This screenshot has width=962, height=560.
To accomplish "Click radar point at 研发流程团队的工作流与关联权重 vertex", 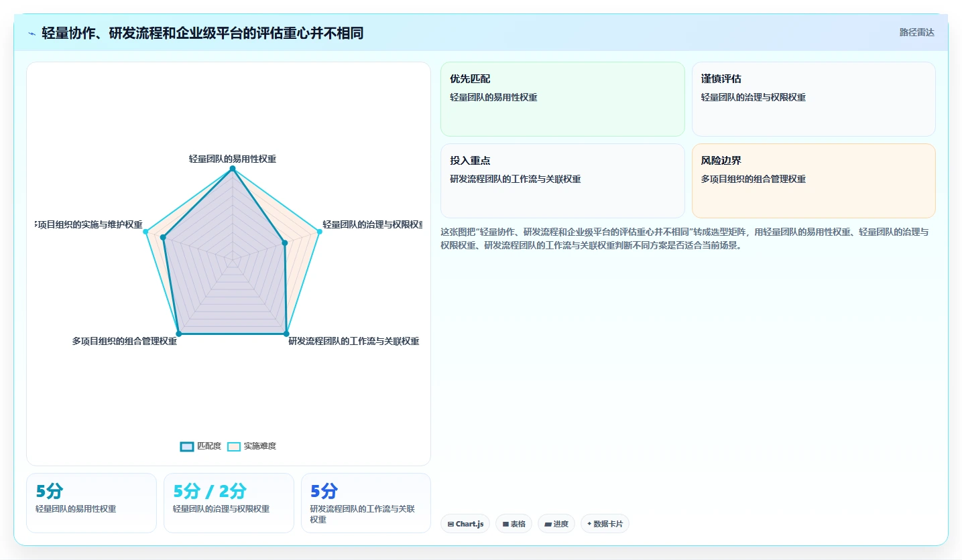I will (286, 334).
